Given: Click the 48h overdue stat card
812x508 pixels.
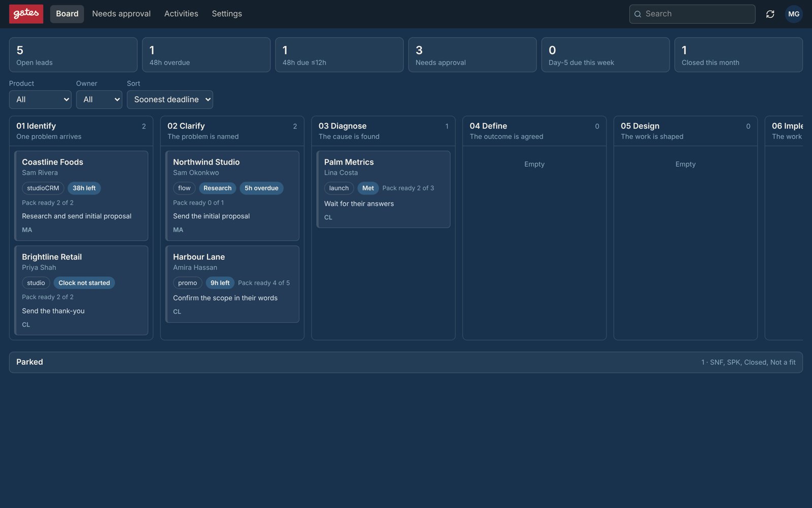Looking at the screenshot, I should point(206,55).
